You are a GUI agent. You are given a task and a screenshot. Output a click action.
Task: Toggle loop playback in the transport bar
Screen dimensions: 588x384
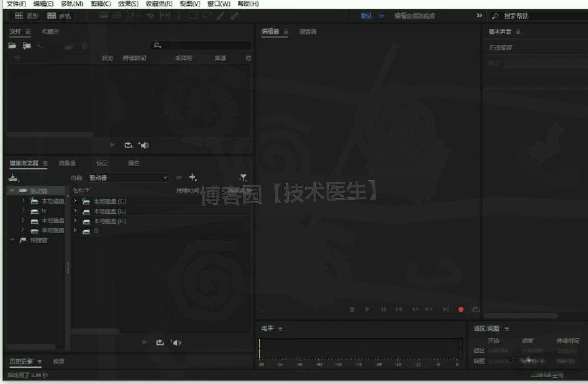(475, 309)
